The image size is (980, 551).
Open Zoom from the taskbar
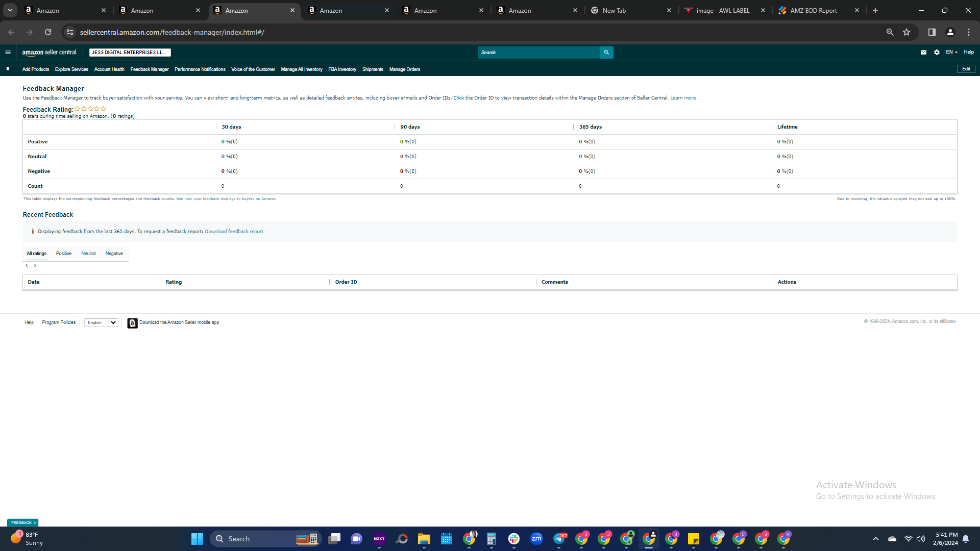(536, 539)
